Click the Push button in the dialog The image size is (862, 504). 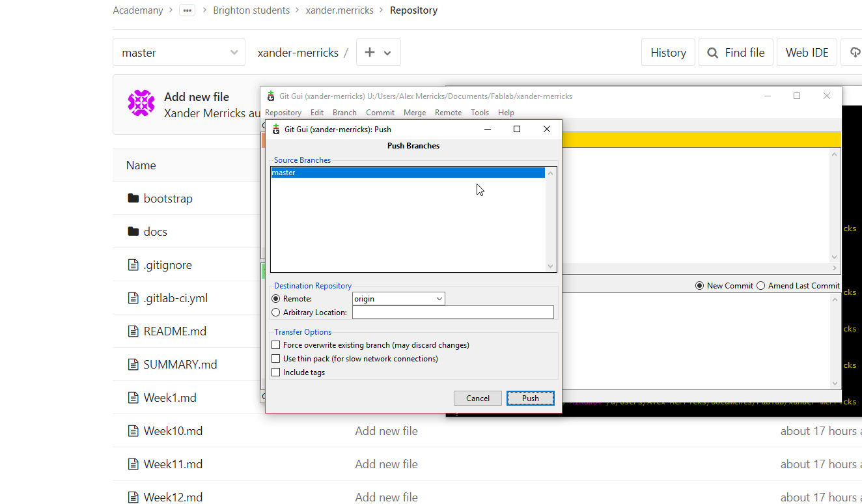point(531,398)
